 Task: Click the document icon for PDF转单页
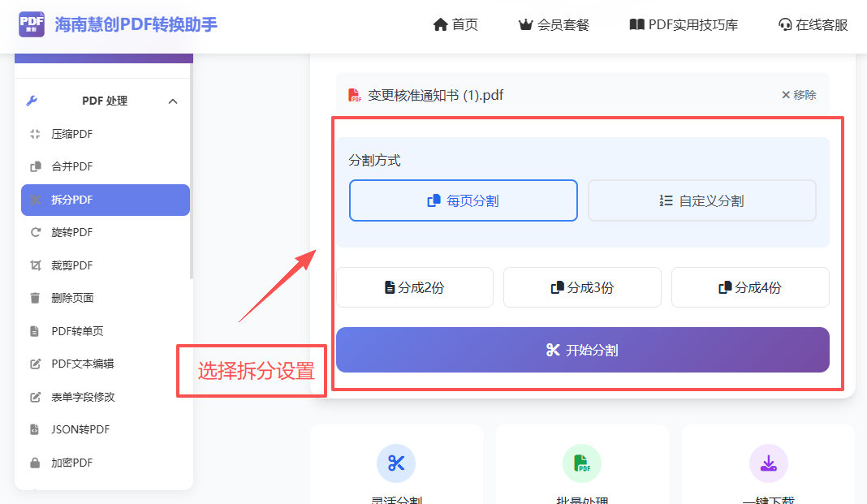(34, 331)
